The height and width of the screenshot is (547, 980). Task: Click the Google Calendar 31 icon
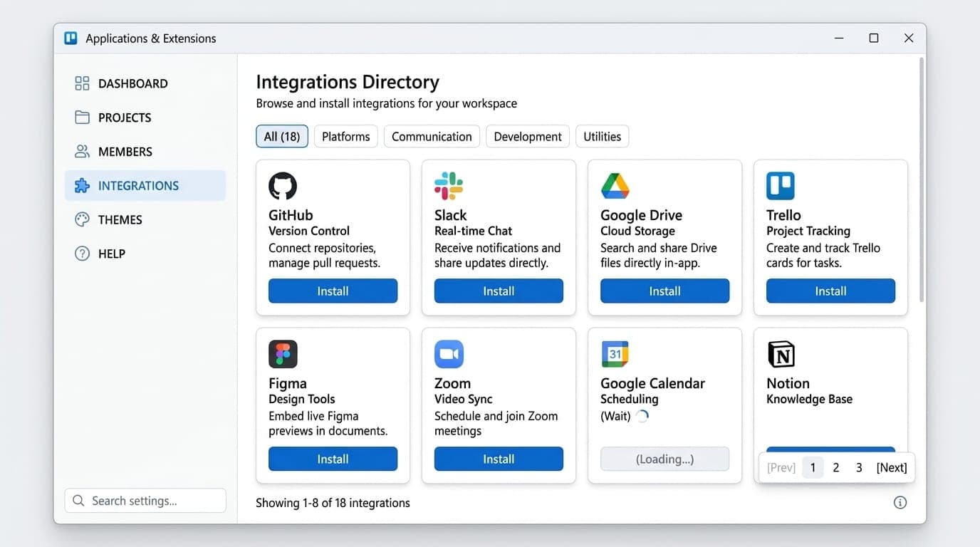615,354
